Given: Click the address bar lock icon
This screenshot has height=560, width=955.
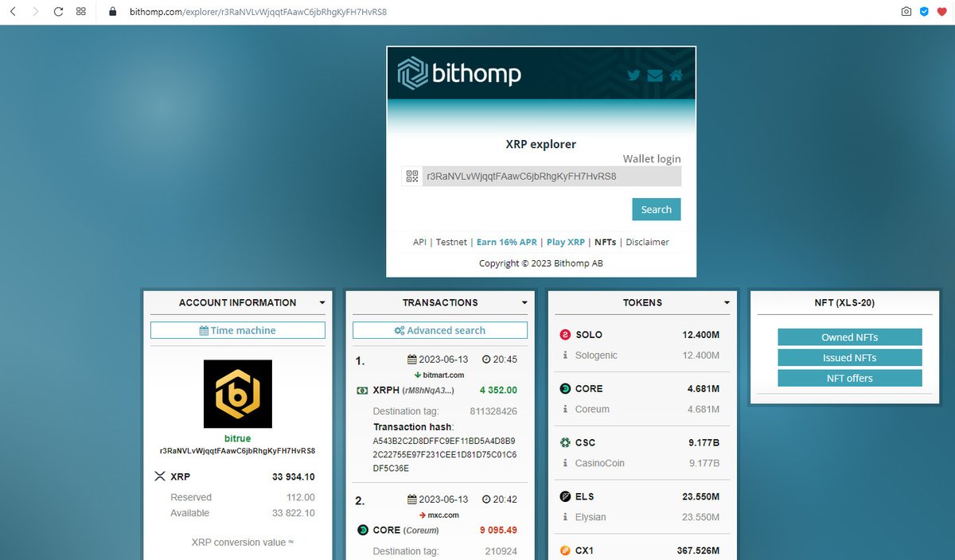Looking at the screenshot, I should (111, 12).
